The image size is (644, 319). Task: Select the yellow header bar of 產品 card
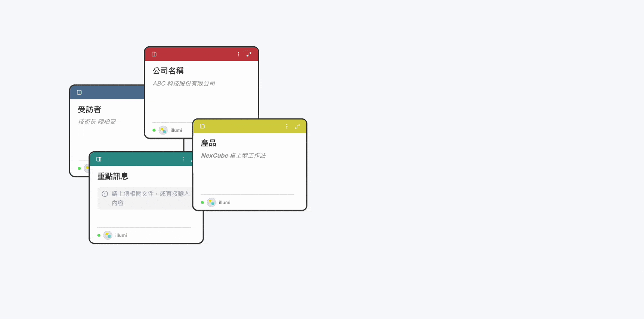click(x=250, y=126)
